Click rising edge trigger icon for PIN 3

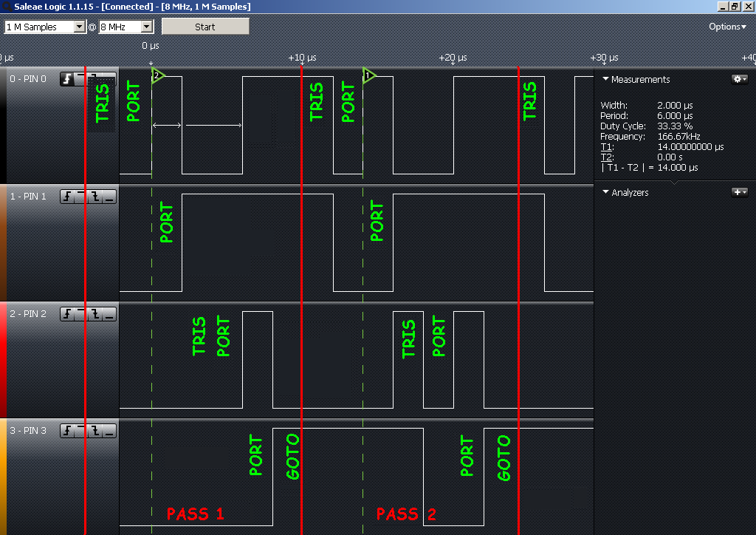coord(67,431)
